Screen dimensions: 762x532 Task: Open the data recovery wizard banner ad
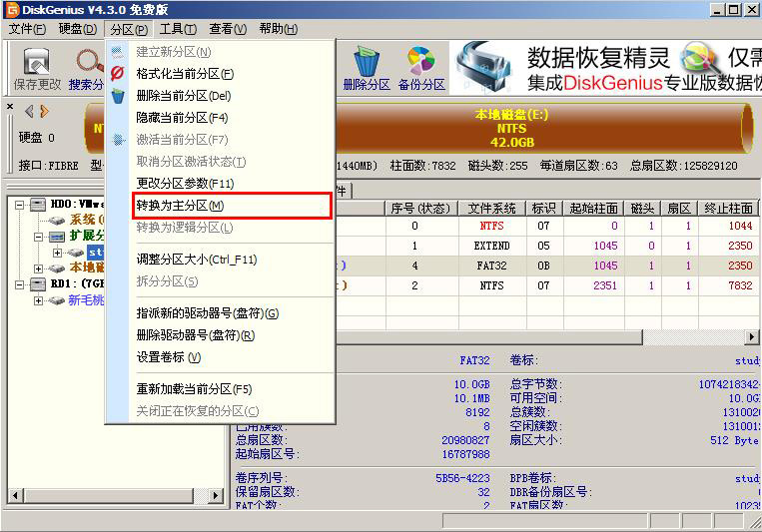(x=605, y=68)
